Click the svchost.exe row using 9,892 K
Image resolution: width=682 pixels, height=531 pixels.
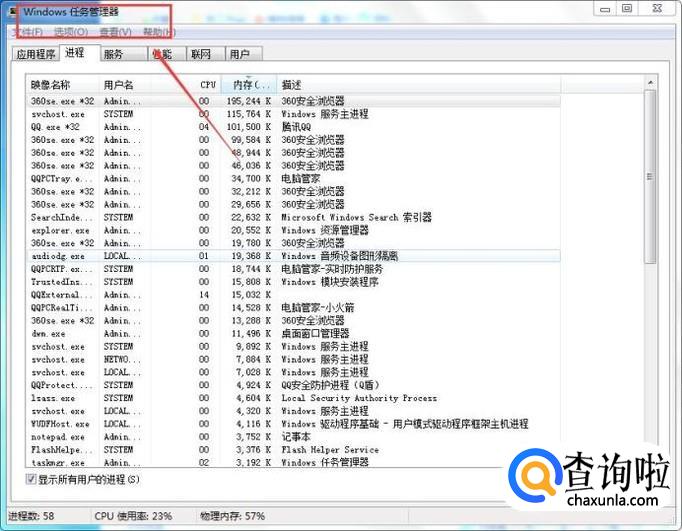coord(294,346)
